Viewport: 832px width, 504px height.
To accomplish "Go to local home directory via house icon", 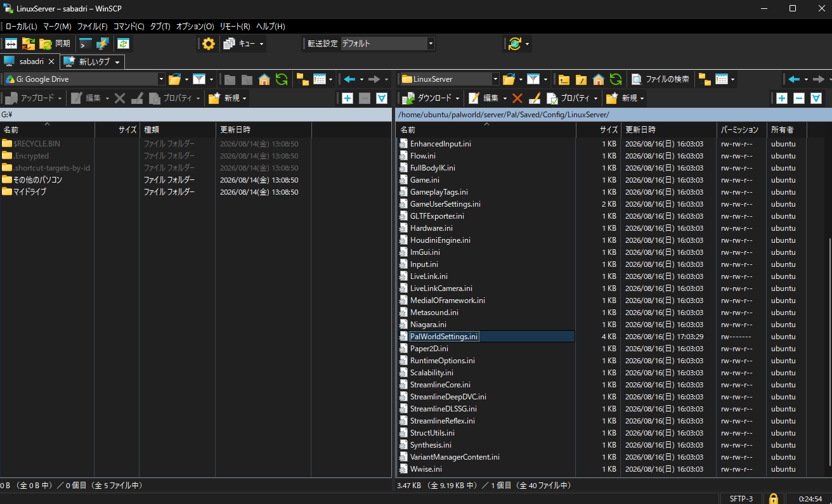I will (264, 79).
